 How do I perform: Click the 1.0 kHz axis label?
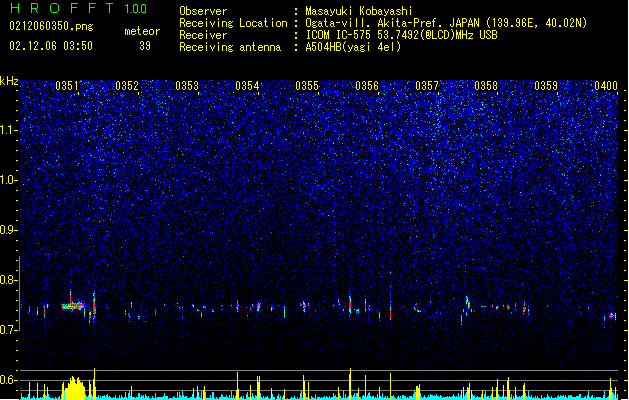click(9, 180)
